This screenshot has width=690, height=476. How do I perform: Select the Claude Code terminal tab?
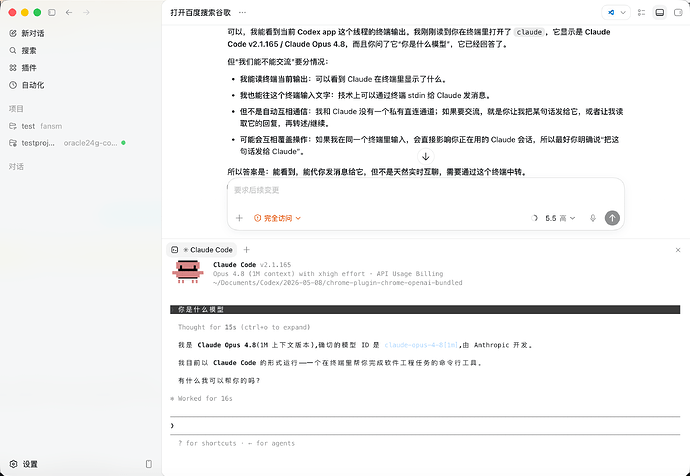(x=202, y=250)
